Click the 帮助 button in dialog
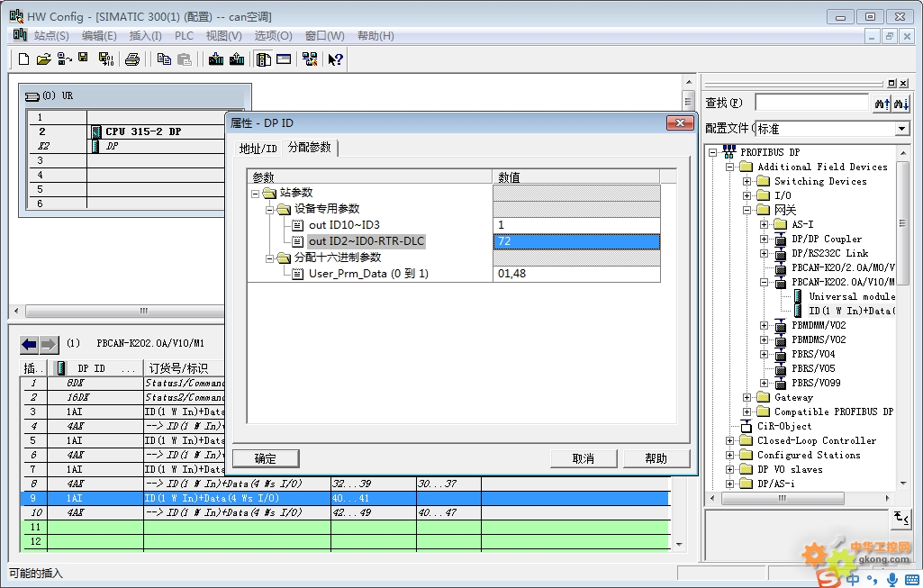Viewport: 923px width, 588px height. (656, 458)
